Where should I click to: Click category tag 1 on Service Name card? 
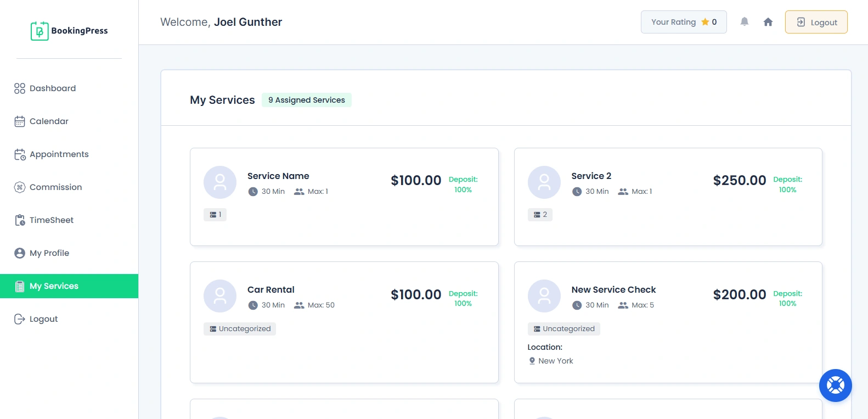[x=215, y=215]
